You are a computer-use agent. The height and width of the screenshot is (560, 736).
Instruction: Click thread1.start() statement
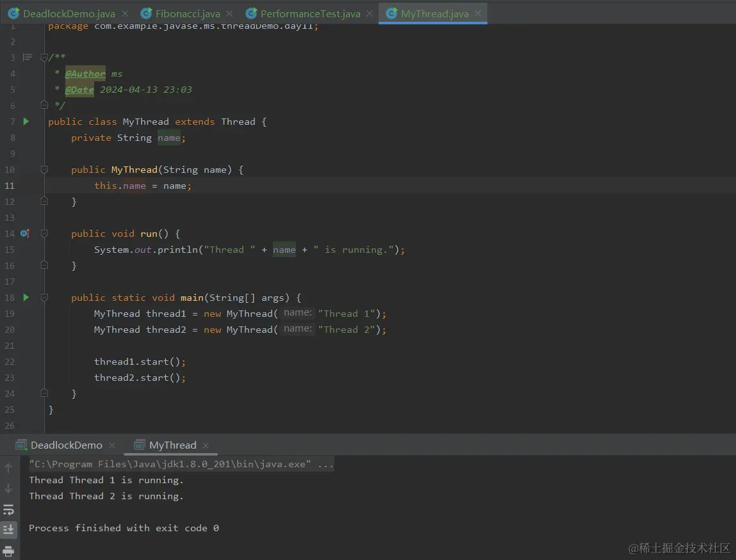point(140,362)
